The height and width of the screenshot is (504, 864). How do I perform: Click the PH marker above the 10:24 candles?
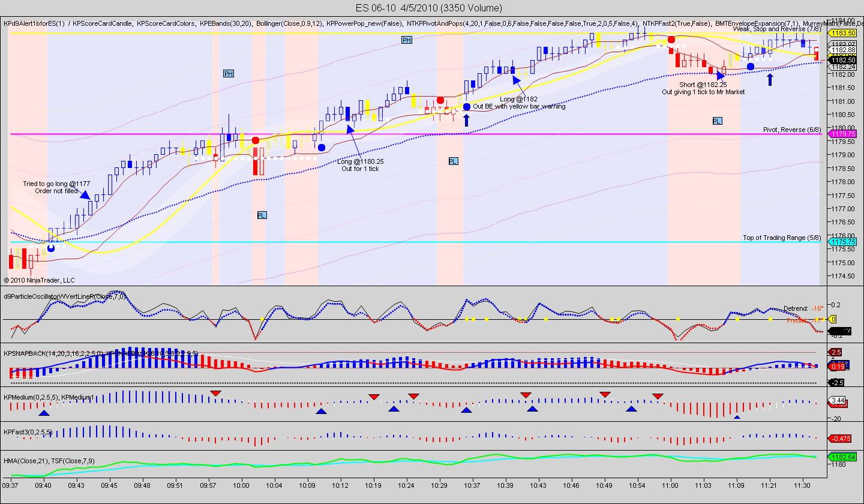point(407,40)
